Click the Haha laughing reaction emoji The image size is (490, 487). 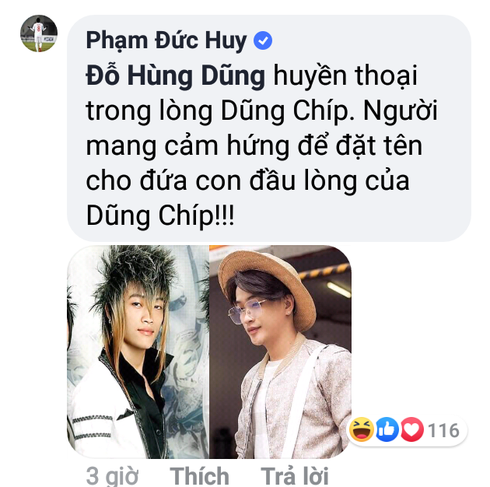[361, 430]
